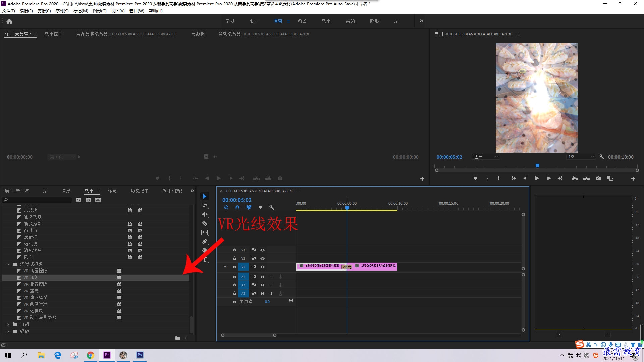
Task: Filter YUV effects in Effects panel
Action: [x=98, y=200]
